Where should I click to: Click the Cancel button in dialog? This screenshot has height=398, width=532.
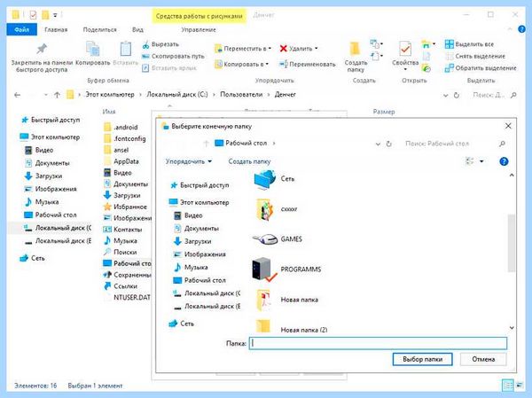pos(483,359)
